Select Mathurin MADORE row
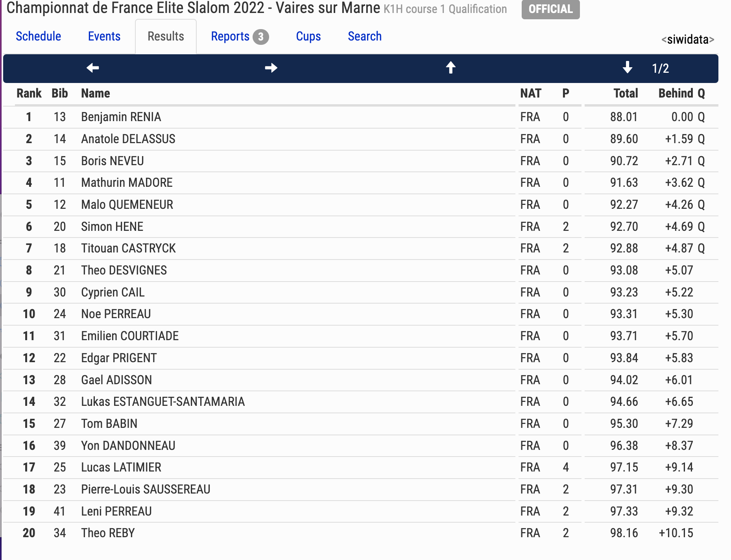 361,183
